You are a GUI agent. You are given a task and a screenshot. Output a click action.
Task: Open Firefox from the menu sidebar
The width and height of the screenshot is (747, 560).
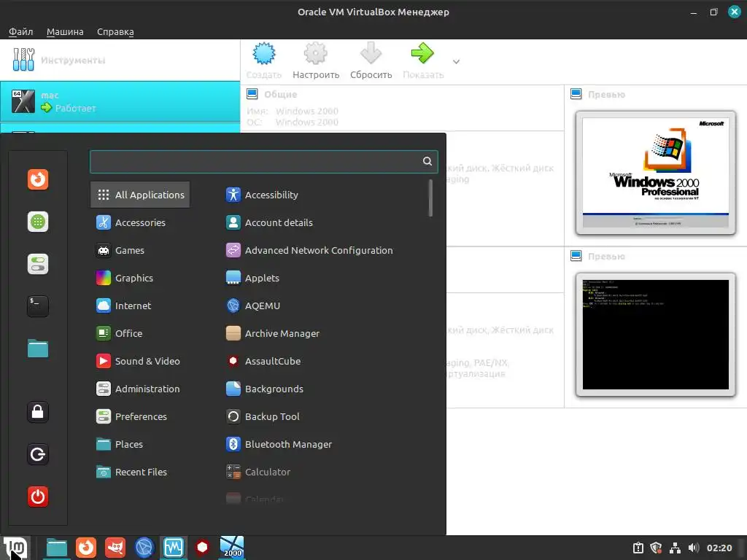(x=38, y=179)
